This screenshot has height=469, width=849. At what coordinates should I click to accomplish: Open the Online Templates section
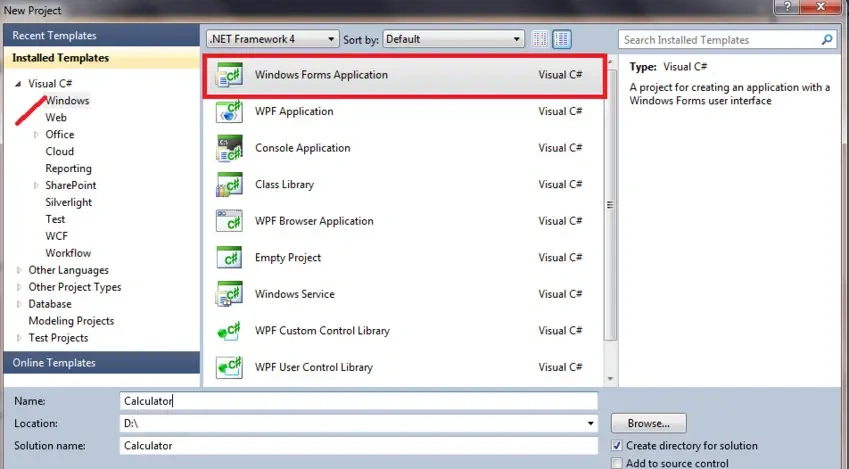tap(102, 363)
